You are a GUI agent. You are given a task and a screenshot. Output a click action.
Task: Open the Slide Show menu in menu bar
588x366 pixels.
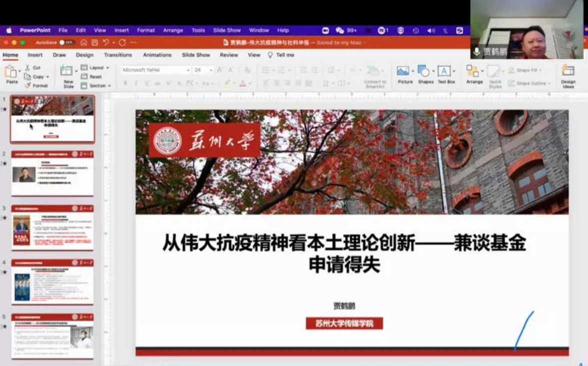(226, 30)
